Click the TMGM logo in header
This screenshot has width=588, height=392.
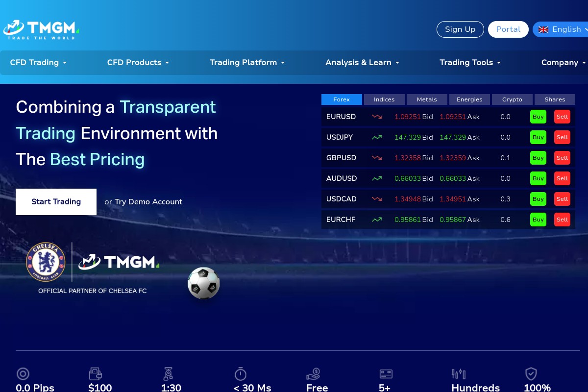(x=41, y=29)
